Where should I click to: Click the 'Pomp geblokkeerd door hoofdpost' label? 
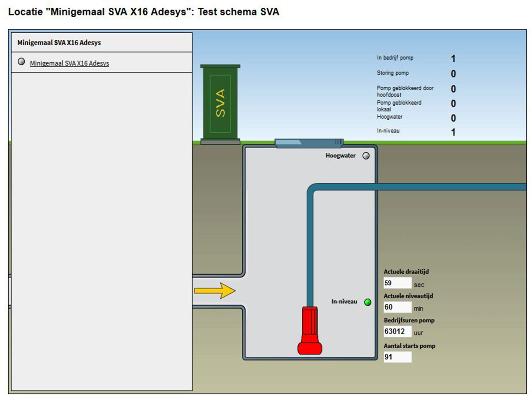(x=405, y=91)
